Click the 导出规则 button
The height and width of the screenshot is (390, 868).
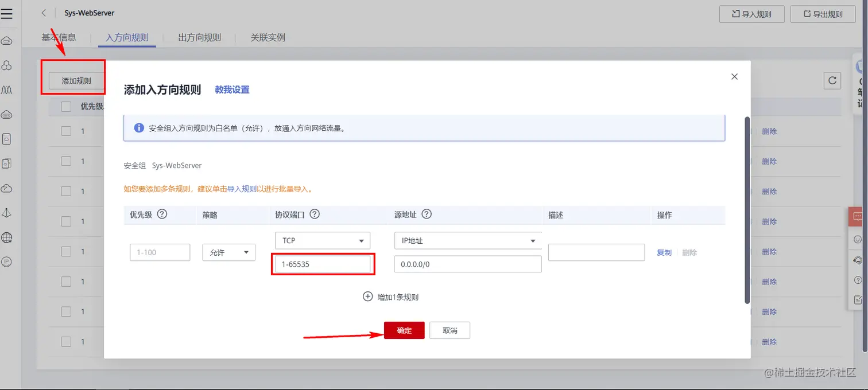click(823, 14)
